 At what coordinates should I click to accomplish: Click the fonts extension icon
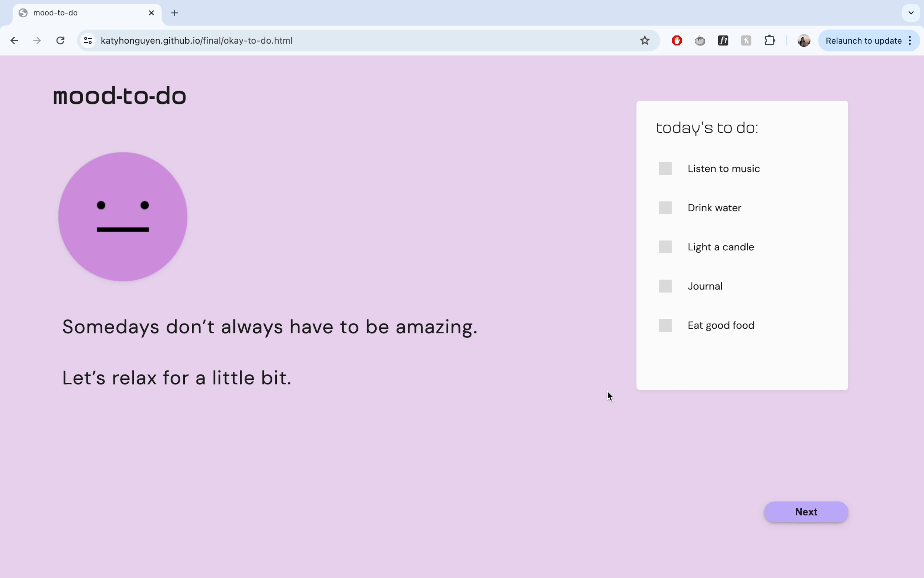(723, 41)
